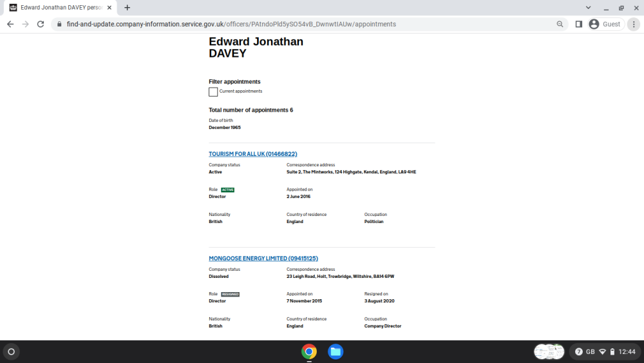Screen dimensions: 644x363
Task: Click the ACTIVE role badge
Action: [227, 190]
